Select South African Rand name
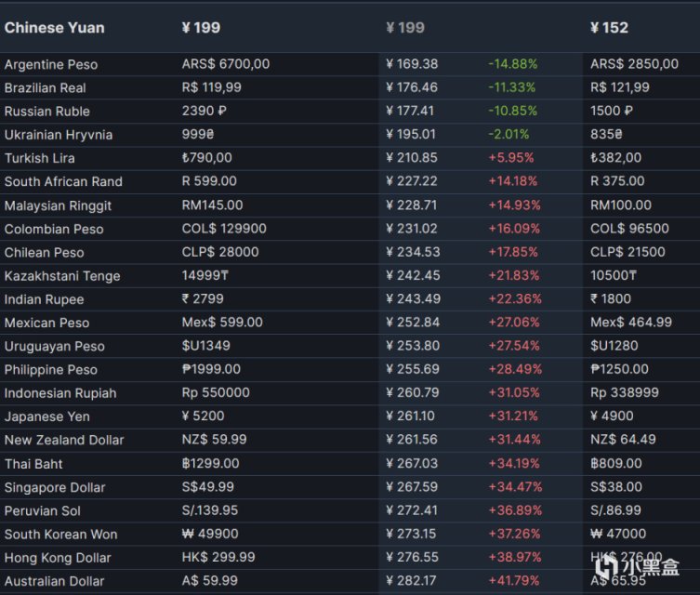Image resolution: width=700 pixels, height=595 pixels. click(63, 181)
